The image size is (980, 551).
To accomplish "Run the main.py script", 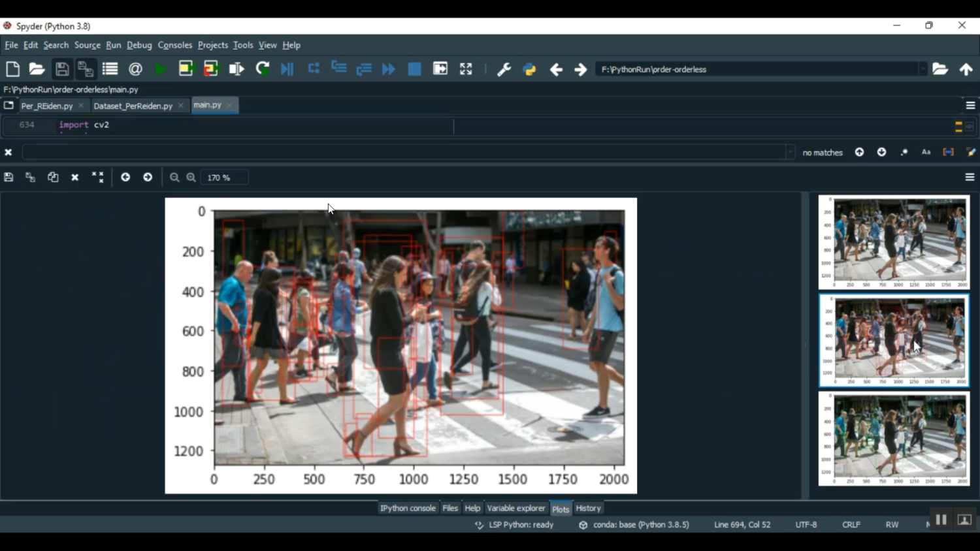I will pyautogui.click(x=161, y=69).
